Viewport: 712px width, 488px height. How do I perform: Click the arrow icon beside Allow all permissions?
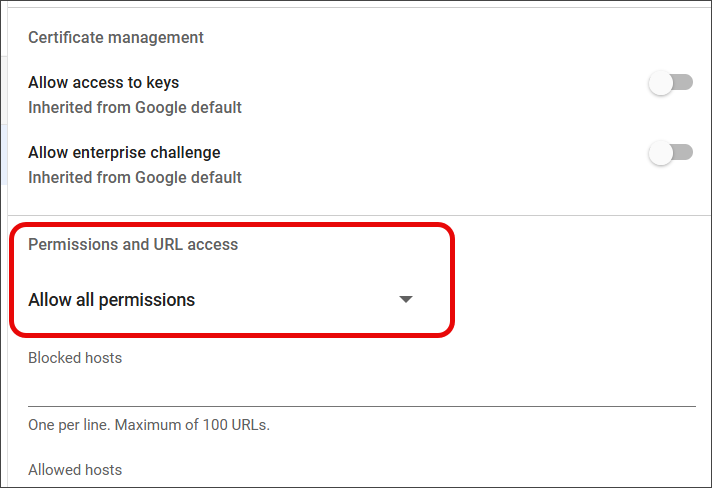point(406,299)
